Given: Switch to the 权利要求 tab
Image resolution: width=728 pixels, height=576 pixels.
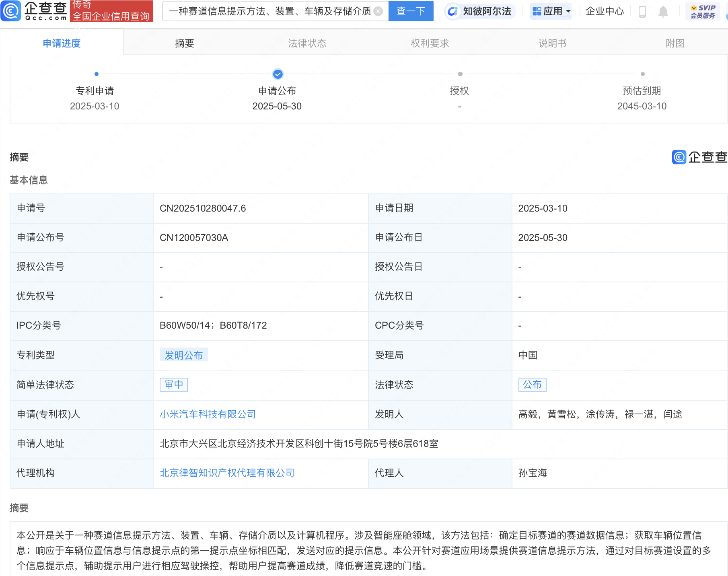Looking at the screenshot, I should [x=430, y=43].
